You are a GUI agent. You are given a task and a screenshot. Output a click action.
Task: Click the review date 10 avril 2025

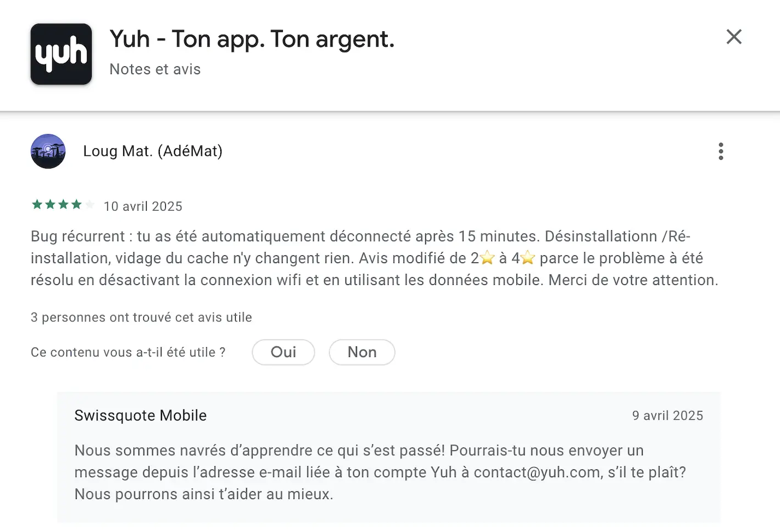143,206
